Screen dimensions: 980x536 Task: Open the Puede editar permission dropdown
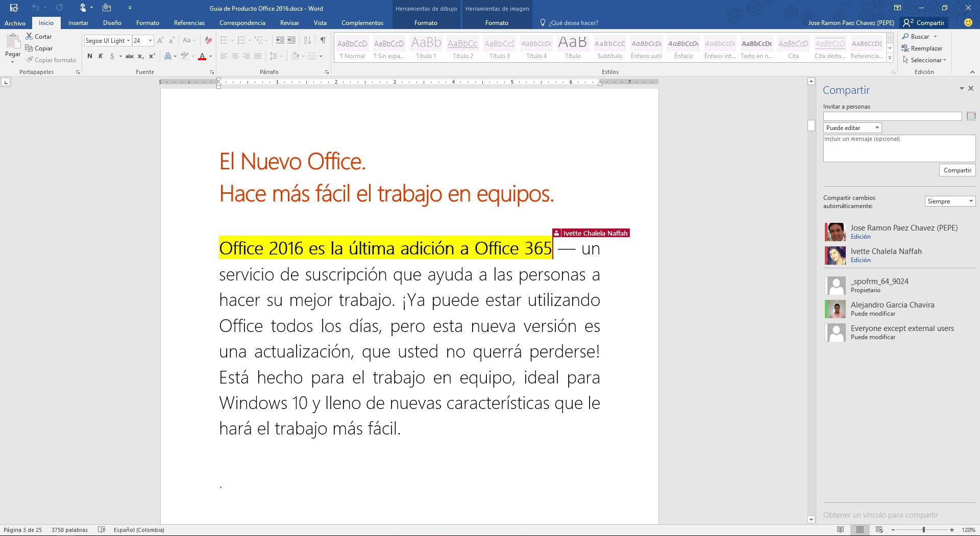852,128
